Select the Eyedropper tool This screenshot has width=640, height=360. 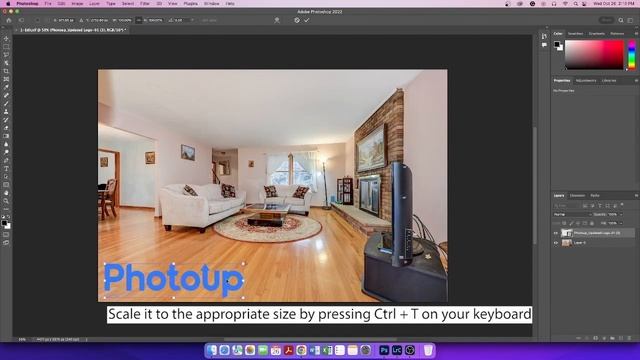pos(6,87)
